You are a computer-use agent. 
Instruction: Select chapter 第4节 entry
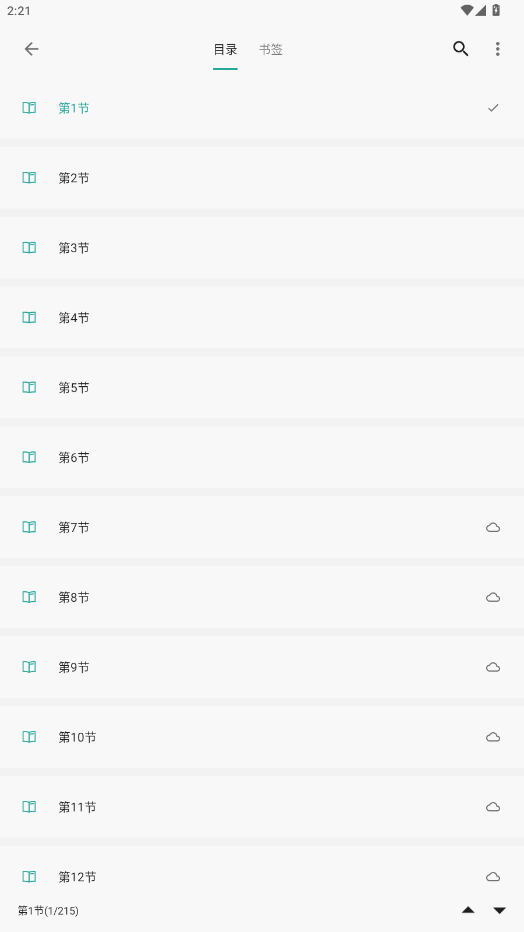[262, 317]
